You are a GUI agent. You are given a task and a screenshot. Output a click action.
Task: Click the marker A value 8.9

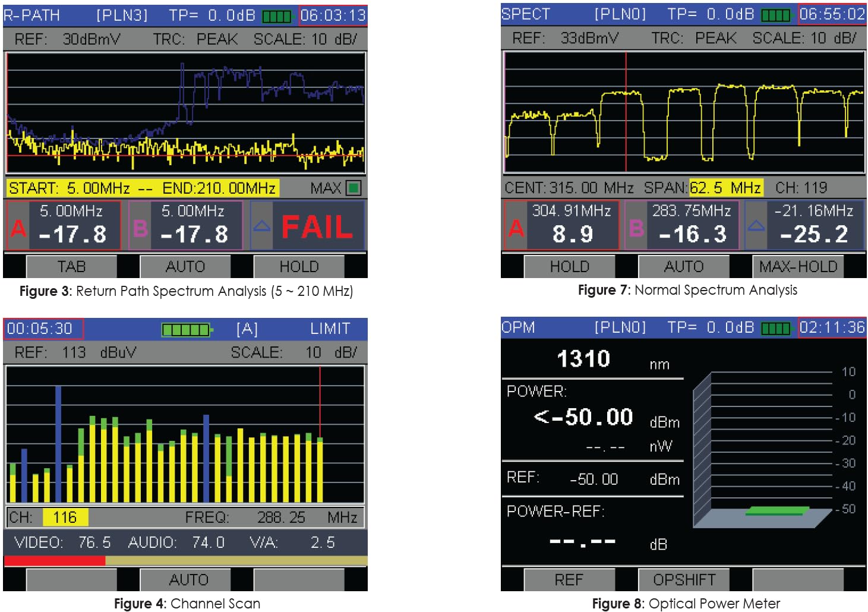coord(573,234)
